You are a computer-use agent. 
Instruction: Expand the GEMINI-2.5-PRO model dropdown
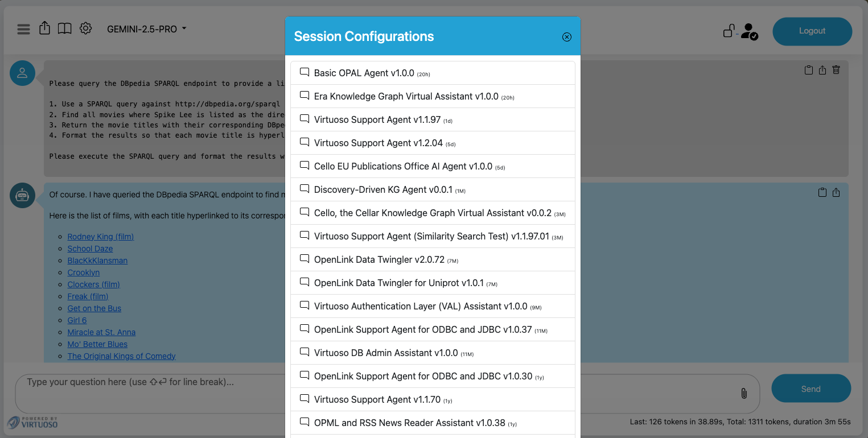coord(147,29)
